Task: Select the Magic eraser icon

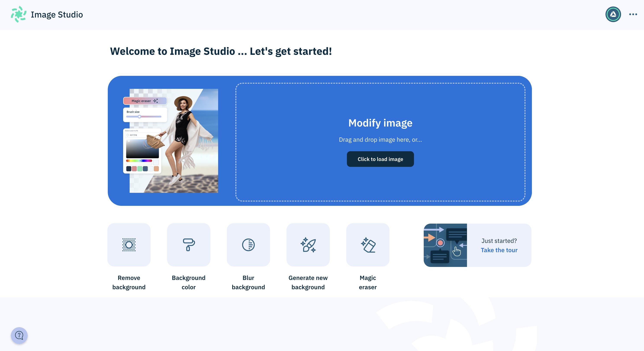Action: click(368, 245)
